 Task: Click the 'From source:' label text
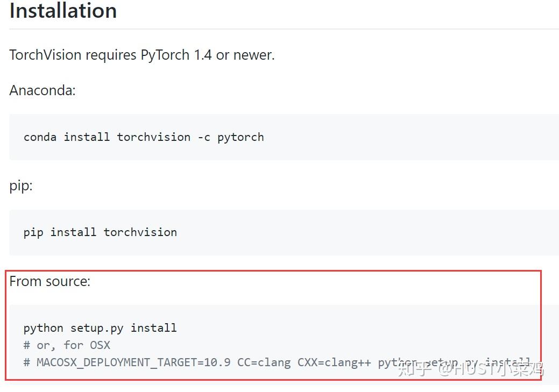(x=49, y=281)
